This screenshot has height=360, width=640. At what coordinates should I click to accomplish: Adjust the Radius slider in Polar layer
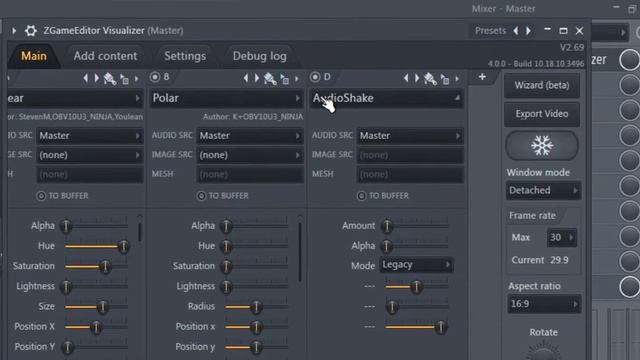pyautogui.click(x=256, y=307)
